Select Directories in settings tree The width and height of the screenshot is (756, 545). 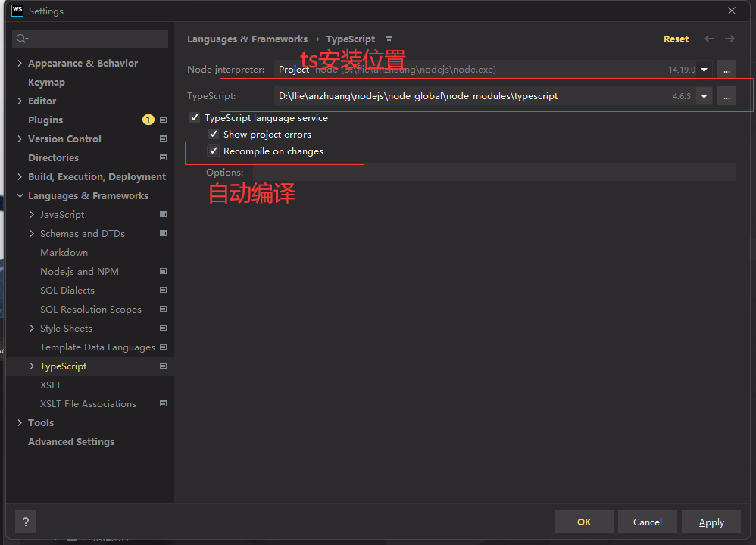54,157
